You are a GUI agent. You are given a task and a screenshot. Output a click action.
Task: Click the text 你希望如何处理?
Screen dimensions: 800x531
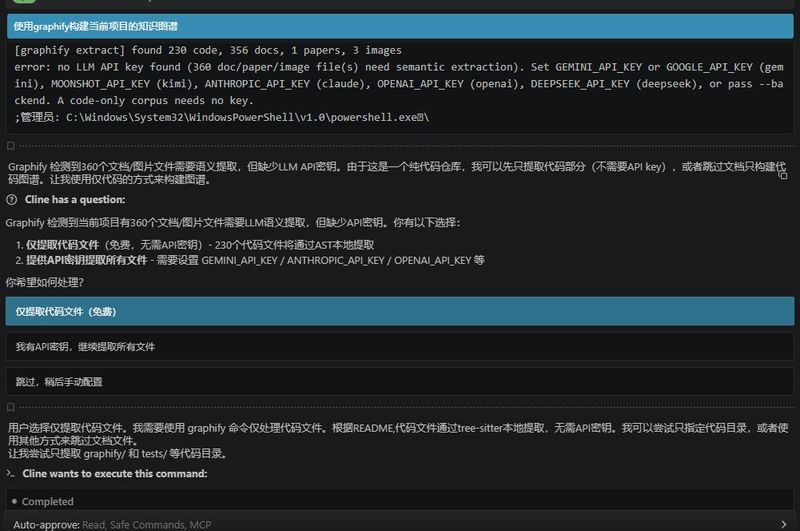coord(44,282)
